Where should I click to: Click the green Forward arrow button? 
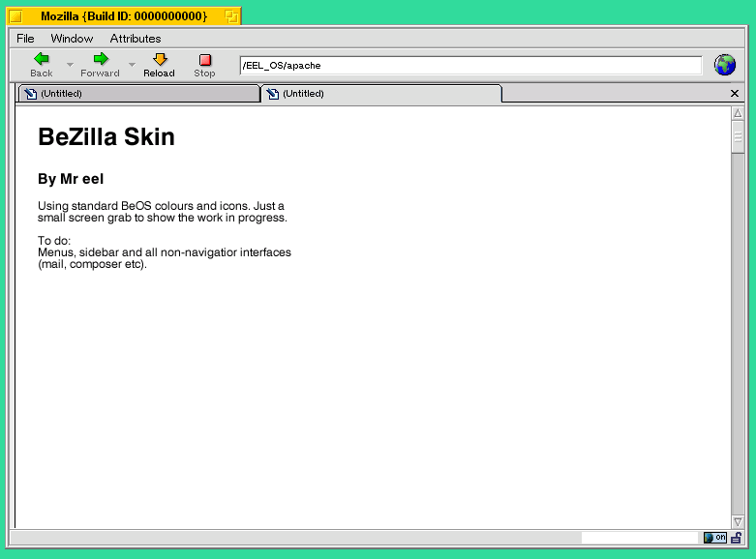point(101,60)
